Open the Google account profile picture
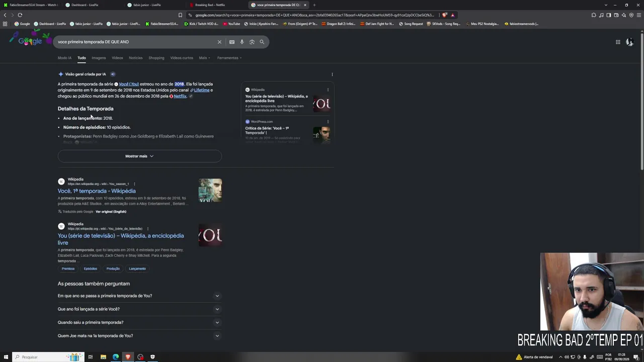The image size is (644, 362). (629, 42)
